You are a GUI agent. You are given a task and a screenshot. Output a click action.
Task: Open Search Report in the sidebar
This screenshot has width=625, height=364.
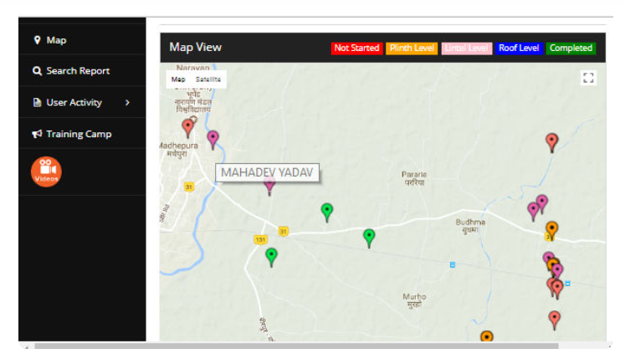[x=82, y=71]
